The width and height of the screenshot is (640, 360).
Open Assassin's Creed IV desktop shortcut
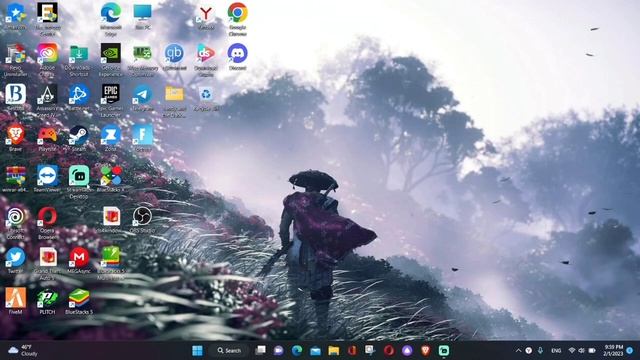click(47, 94)
